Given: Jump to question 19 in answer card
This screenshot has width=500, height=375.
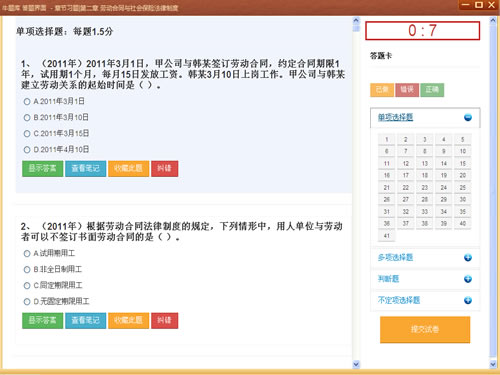Looking at the screenshot, I should pyautogui.click(x=444, y=175).
